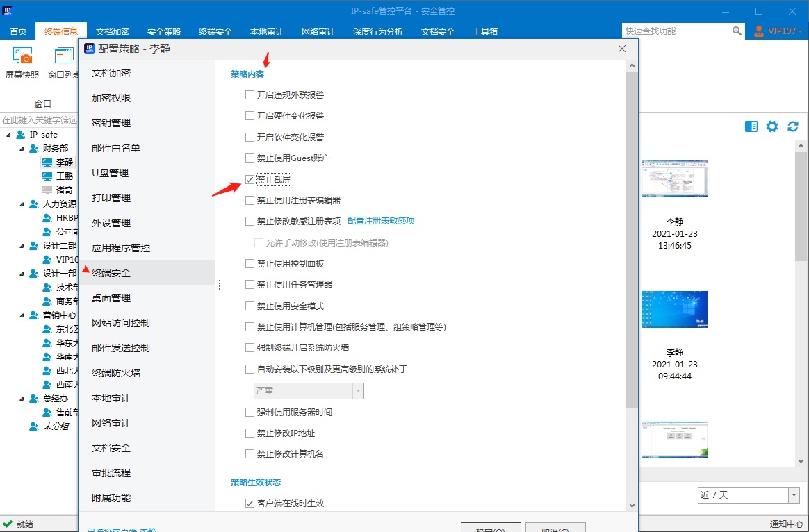Click the 快速查找功能 search field
Screen dimensions: 809x532
(677, 31)
